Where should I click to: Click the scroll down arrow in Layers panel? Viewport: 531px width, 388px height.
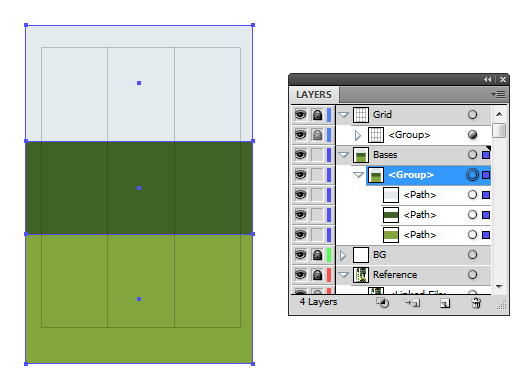pyautogui.click(x=499, y=286)
